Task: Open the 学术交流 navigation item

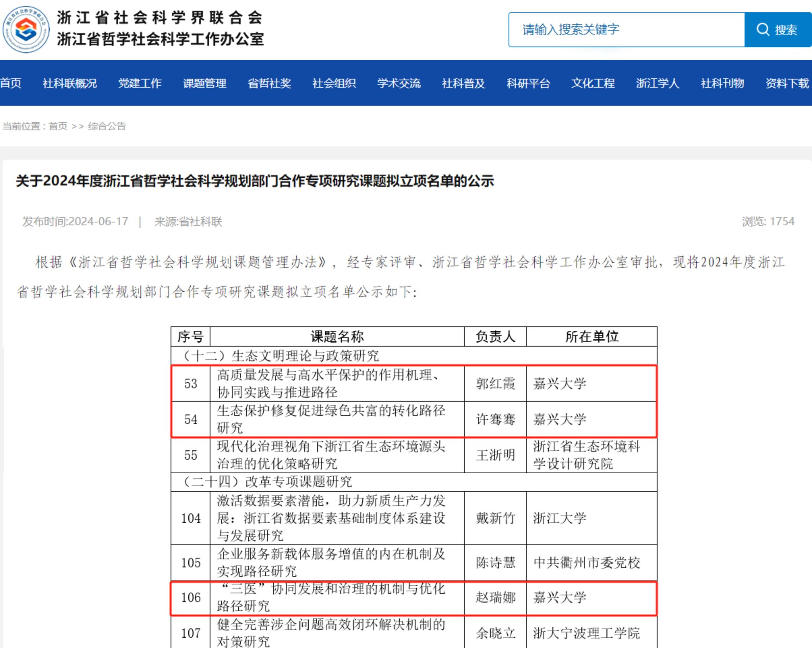Action: 398,83
